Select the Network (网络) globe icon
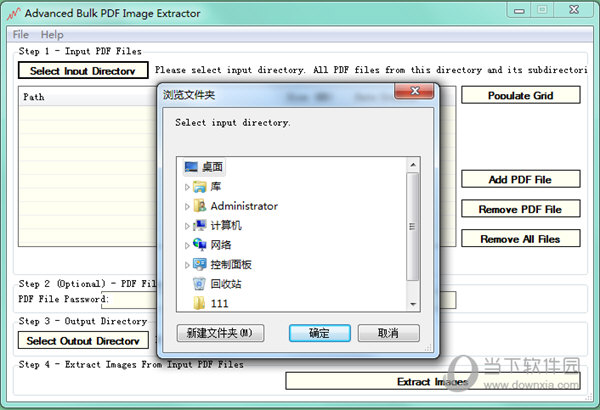Screen dimensions: 600x410 coord(199,245)
